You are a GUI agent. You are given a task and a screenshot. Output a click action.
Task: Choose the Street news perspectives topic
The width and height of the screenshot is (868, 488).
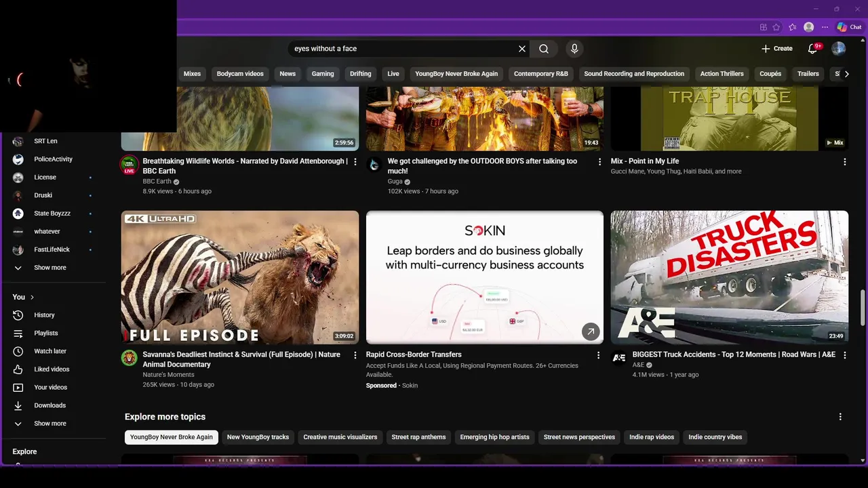[579, 437]
